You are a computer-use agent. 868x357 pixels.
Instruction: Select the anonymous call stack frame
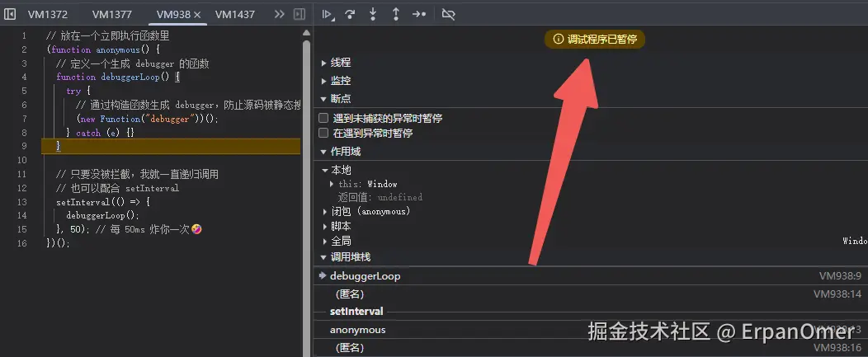click(x=590, y=330)
